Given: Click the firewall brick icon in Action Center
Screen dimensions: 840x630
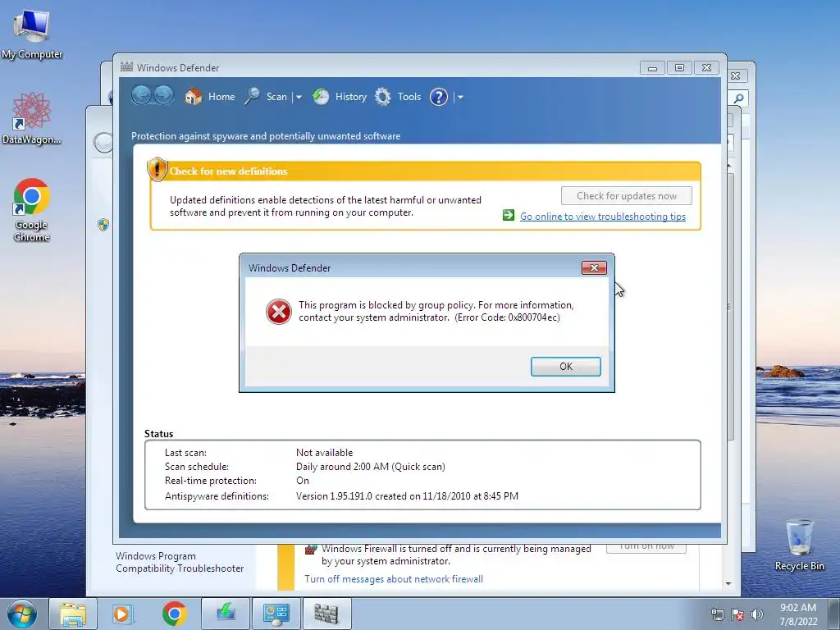Looking at the screenshot, I should coord(311,549).
